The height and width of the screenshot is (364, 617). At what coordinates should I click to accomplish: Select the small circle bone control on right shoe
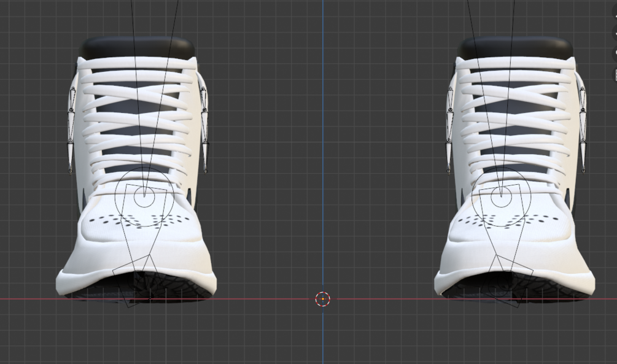[501, 196]
